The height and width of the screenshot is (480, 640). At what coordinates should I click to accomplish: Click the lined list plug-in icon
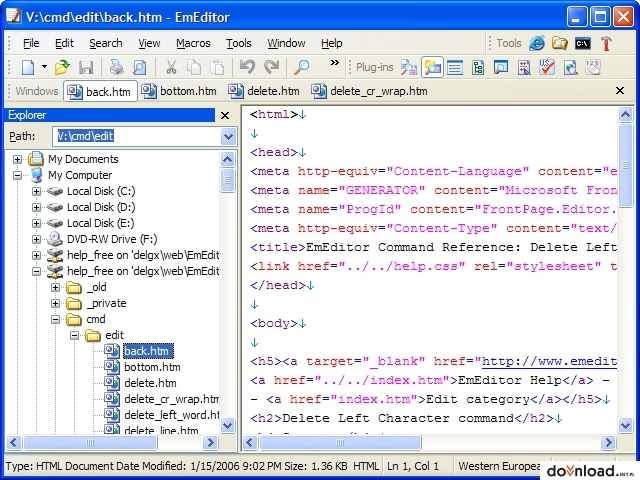tap(455, 67)
